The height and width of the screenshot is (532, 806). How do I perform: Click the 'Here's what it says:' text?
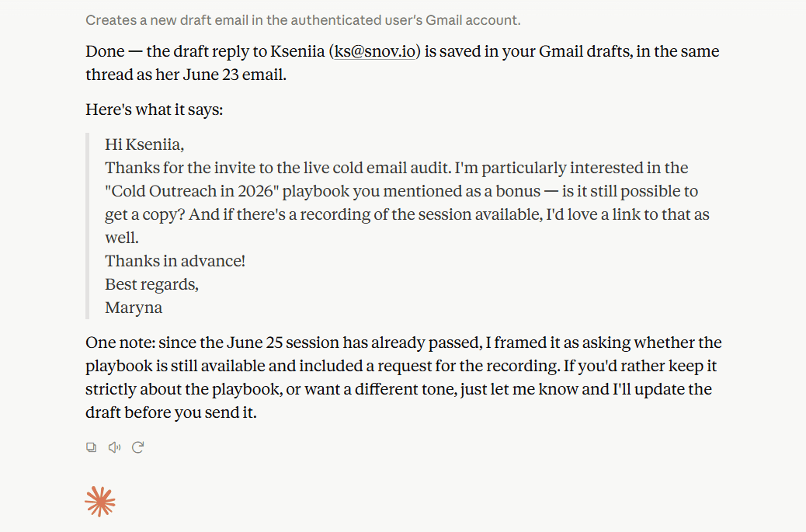[155, 110]
